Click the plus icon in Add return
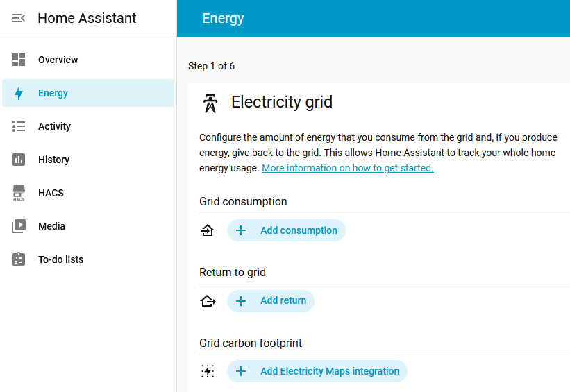 (x=241, y=301)
